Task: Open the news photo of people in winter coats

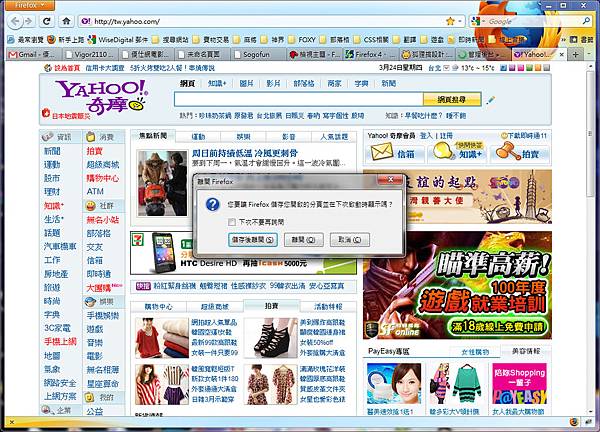Action: click(162, 183)
